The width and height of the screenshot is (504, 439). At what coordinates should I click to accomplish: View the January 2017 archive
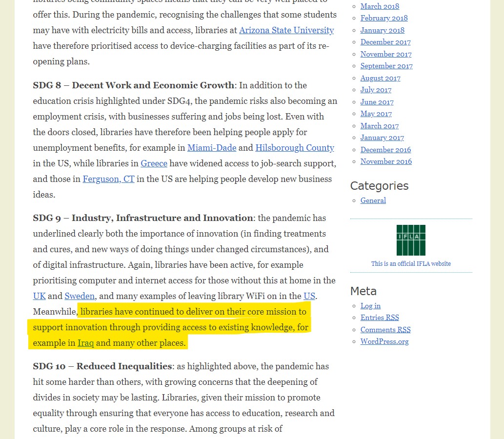click(x=382, y=138)
